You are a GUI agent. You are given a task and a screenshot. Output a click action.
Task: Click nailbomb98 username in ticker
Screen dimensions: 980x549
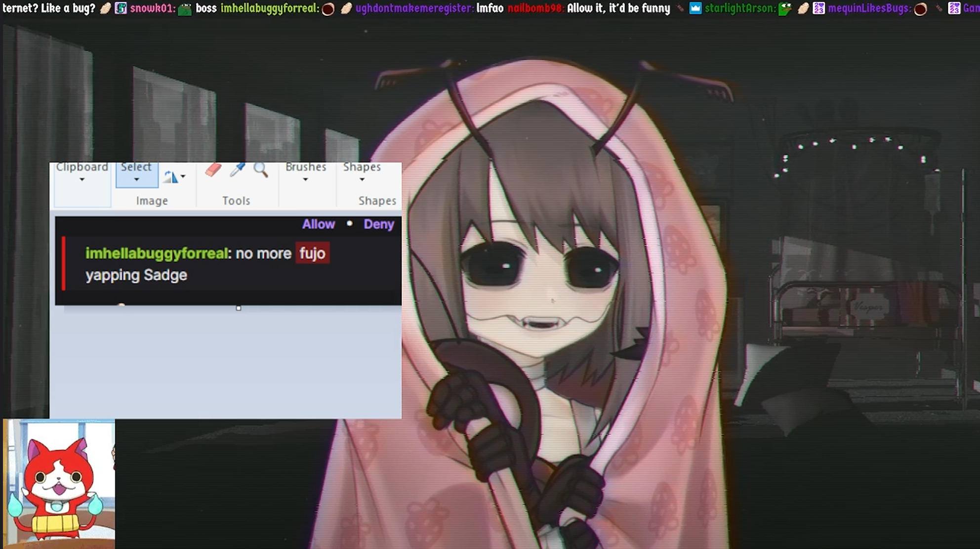click(x=535, y=8)
